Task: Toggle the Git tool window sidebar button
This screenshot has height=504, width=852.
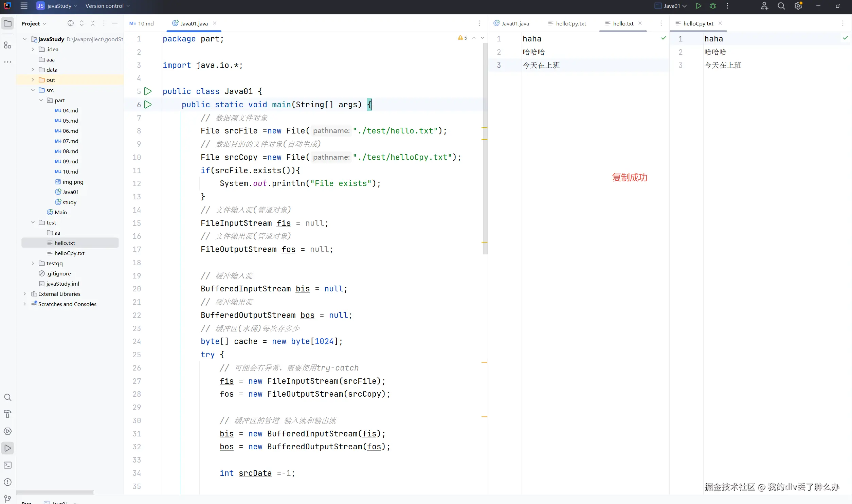Action: (x=7, y=499)
